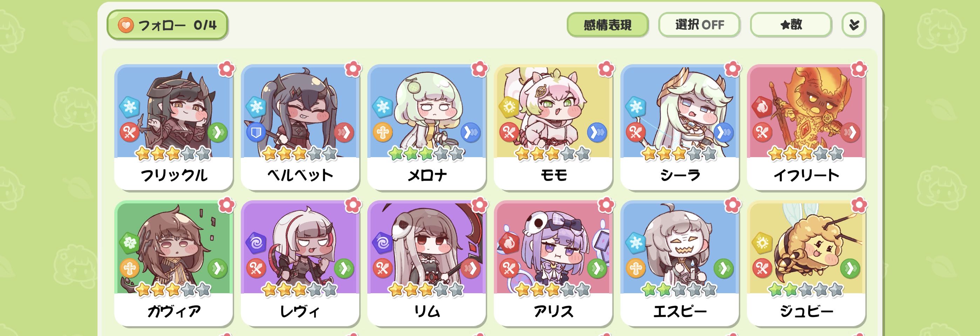Click the blue double-arrow icon on シーラ

pyautogui.click(x=723, y=133)
